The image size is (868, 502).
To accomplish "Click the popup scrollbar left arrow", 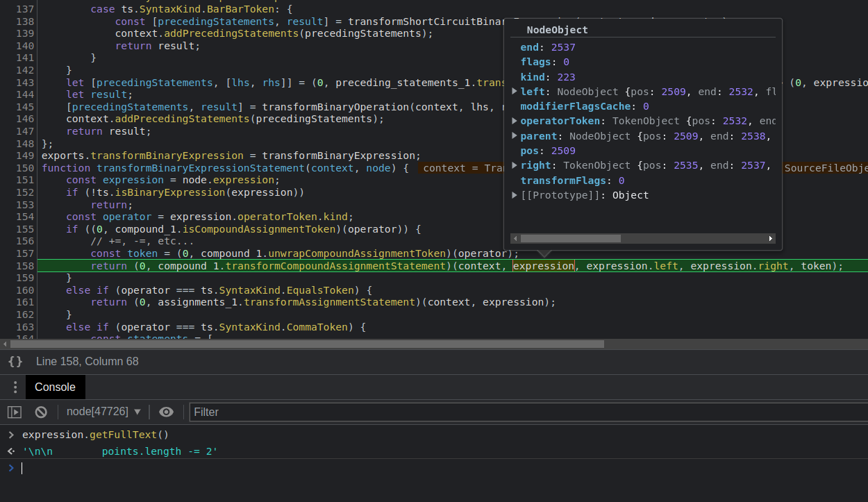I will click(515, 238).
